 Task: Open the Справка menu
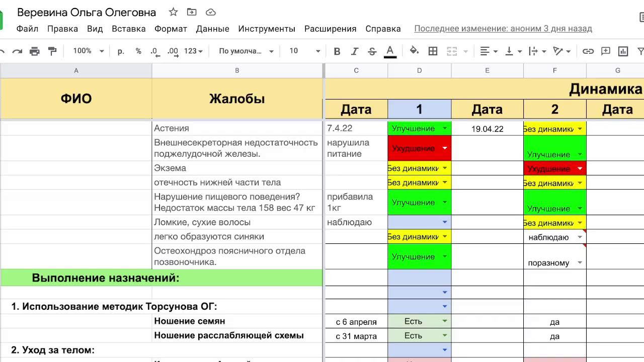click(383, 29)
